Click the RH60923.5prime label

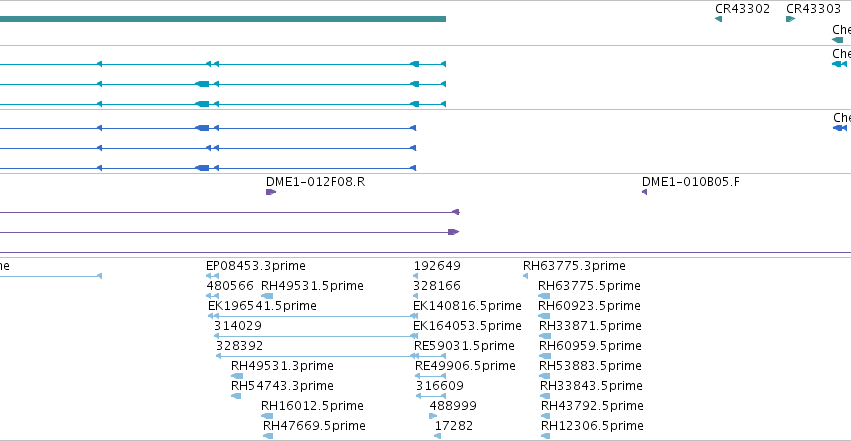click(x=589, y=305)
